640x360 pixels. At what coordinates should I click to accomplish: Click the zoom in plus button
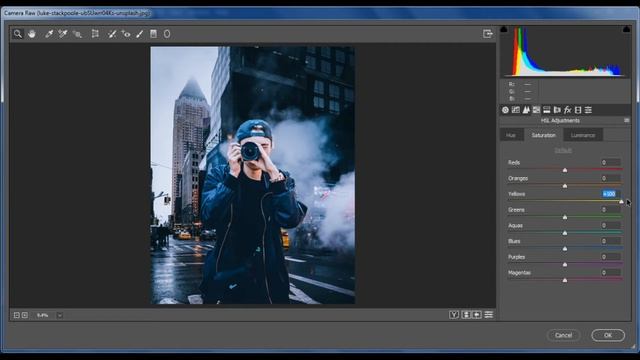click(x=25, y=315)
